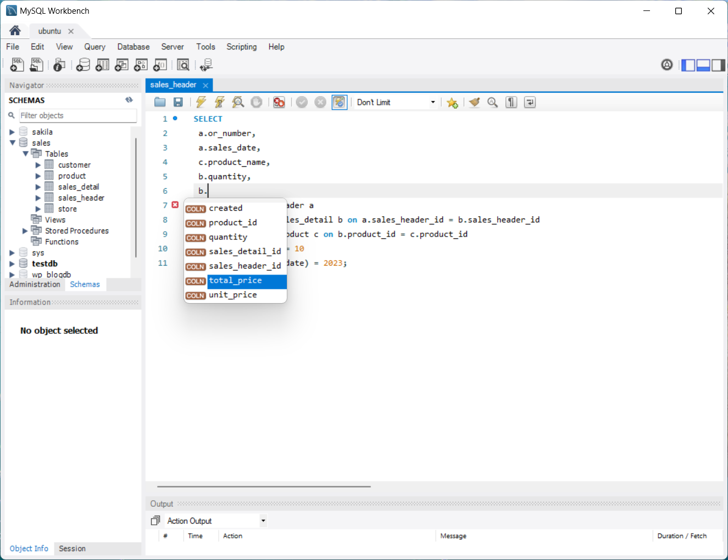Search table data using the toolbar icon

tap(183, 65)
